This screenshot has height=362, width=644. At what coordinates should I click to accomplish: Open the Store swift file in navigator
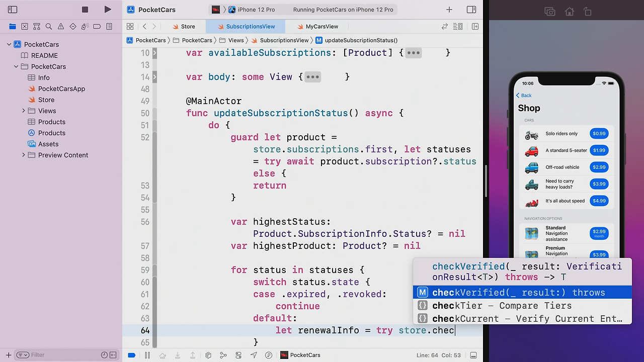tap(41, 100)
